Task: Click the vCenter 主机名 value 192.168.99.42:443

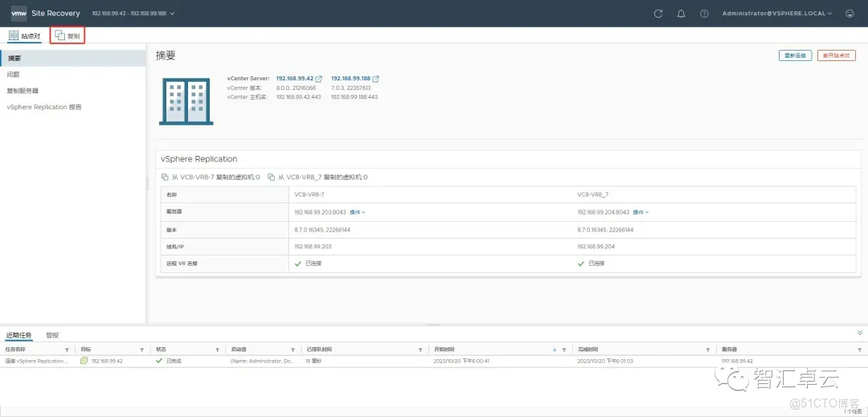Action: (x=298, y=96)
